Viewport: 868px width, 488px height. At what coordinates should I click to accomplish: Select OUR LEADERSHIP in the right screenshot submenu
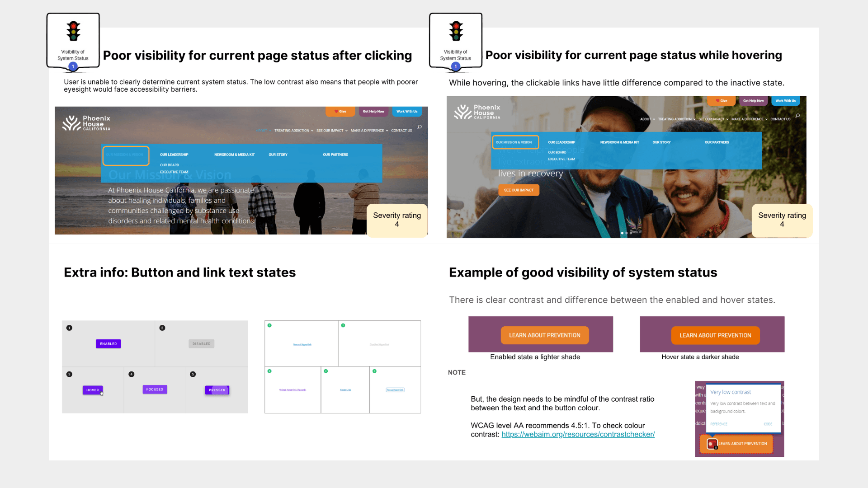coord(561,142)
